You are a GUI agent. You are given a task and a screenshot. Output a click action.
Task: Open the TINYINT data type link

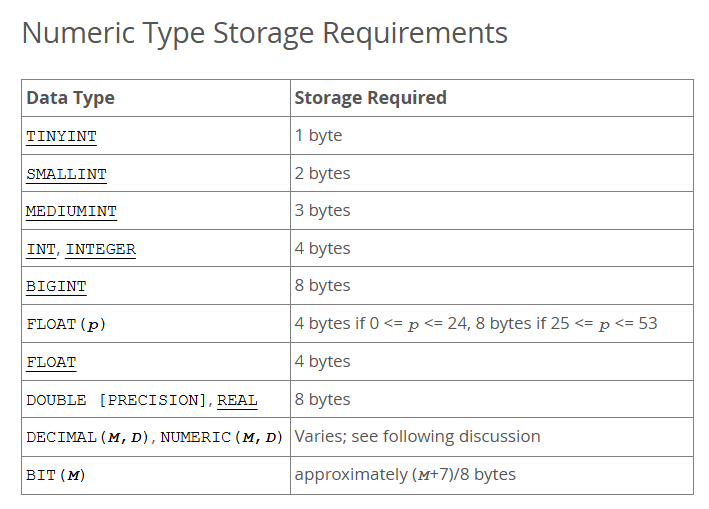61,136
